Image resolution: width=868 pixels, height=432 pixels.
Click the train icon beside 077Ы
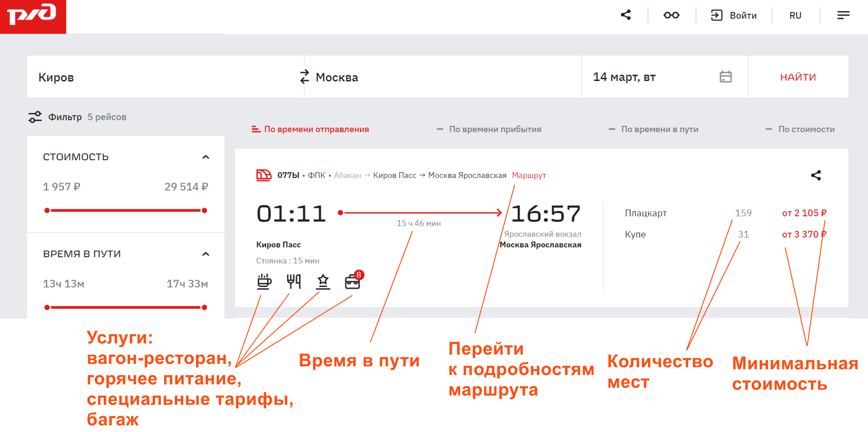[x=264, y=175]
